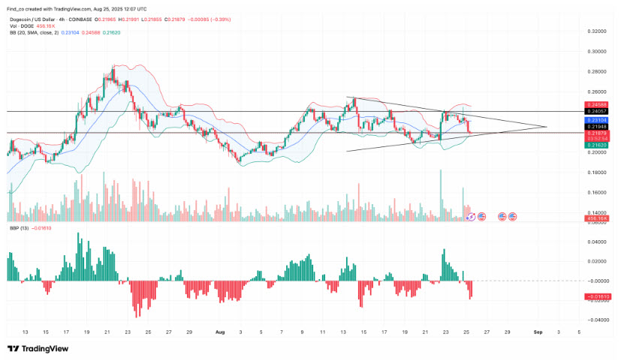The width and height of the screenshot is (621, 364).
Task: Click the US flag icon beside the lightning icon
Action: [x=481, y=216]
